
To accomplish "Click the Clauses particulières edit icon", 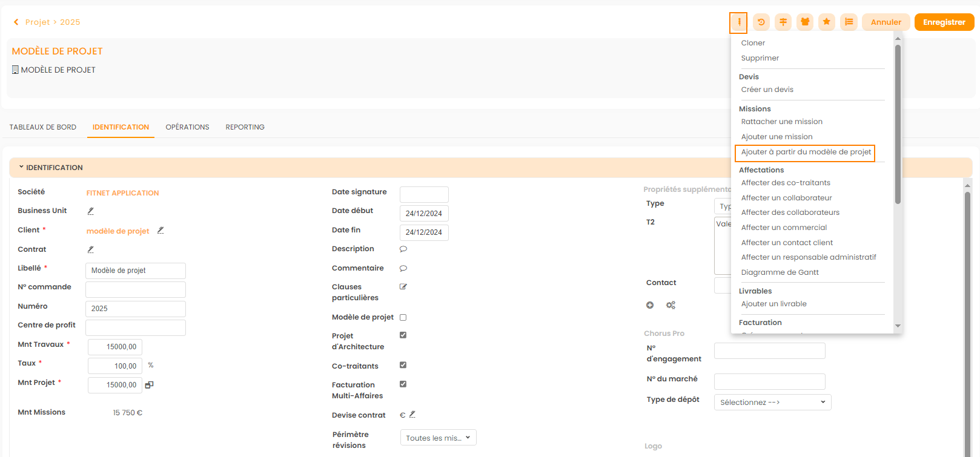I will click(403, 287).
